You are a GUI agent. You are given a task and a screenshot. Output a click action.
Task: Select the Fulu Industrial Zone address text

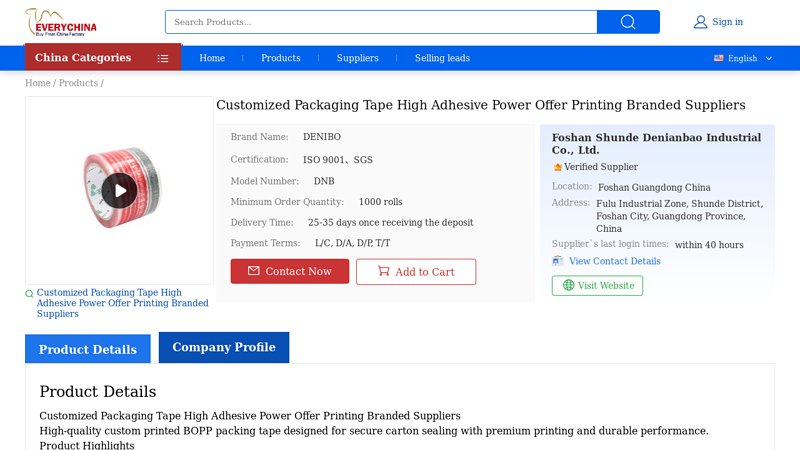(680, 216)
